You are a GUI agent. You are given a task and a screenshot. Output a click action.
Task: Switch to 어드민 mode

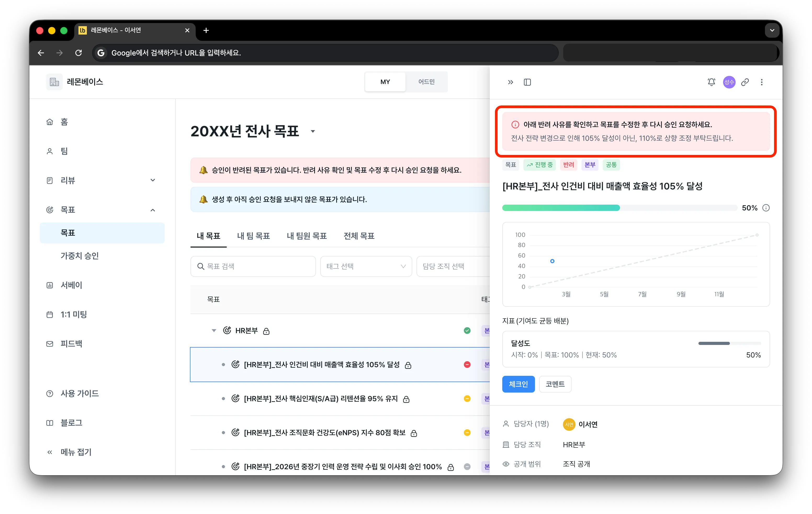point(426,82)
